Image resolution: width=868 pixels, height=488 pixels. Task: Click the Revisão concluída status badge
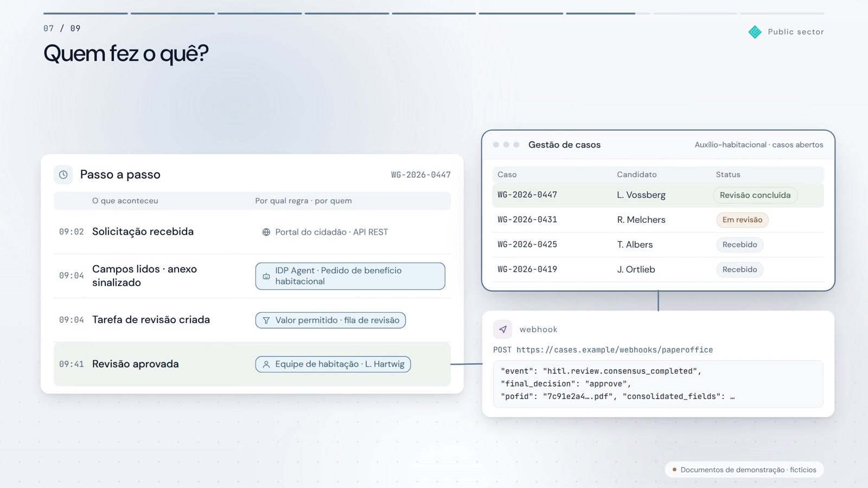pyautogui.click(x=755, y=195)
